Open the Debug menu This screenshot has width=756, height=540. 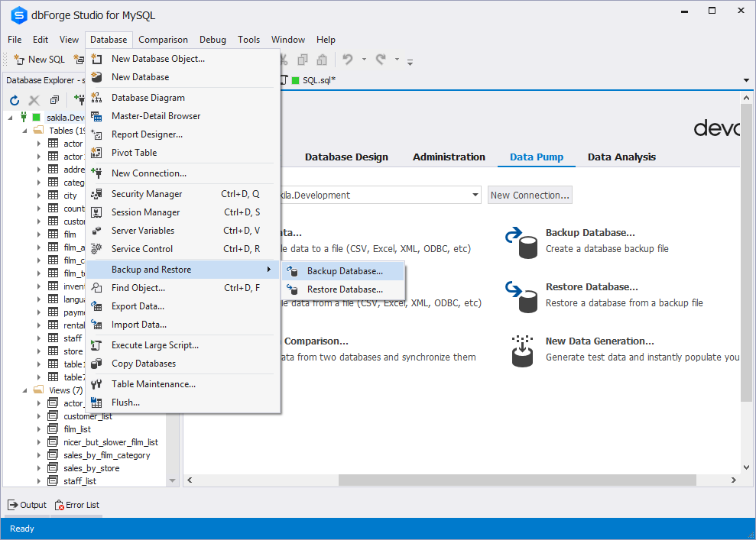(x=213, y=40)
